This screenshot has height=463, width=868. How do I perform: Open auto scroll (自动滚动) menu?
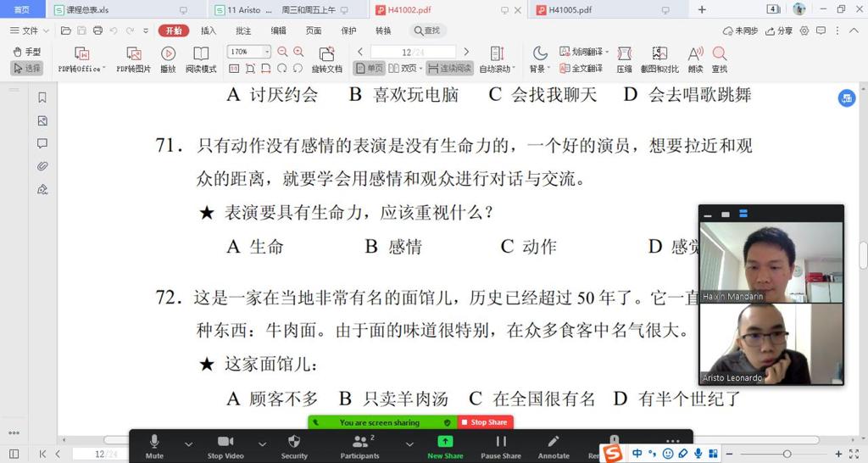coord(497,60)
